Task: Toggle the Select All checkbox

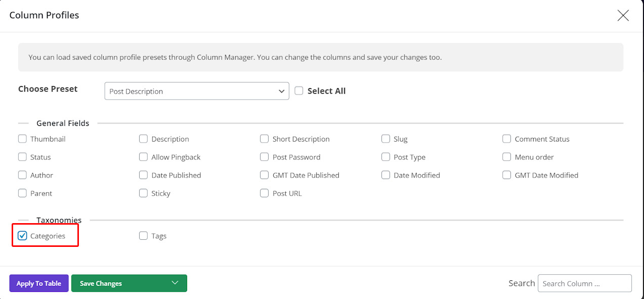Action: tap(298, 90)
